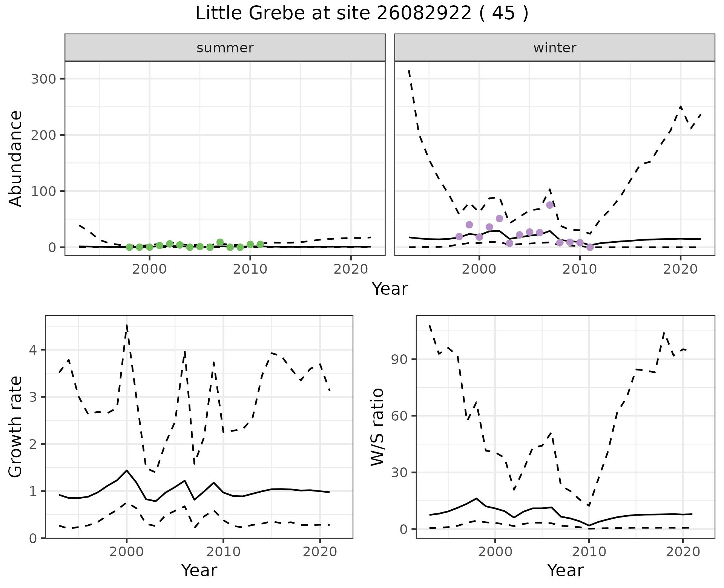The width and height of the screenshot is (724, 588).
Task: Click the Year label below W/S ratio plot
Action: (x=565, y=570)
